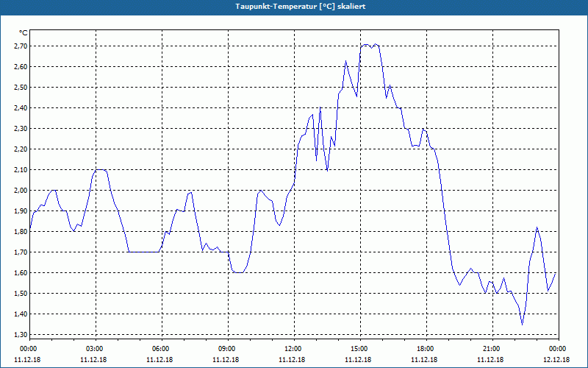Select the 2,50 y-axis label
Image resolution: width=588 pixels, height=368 pixels.
(21, 88)
